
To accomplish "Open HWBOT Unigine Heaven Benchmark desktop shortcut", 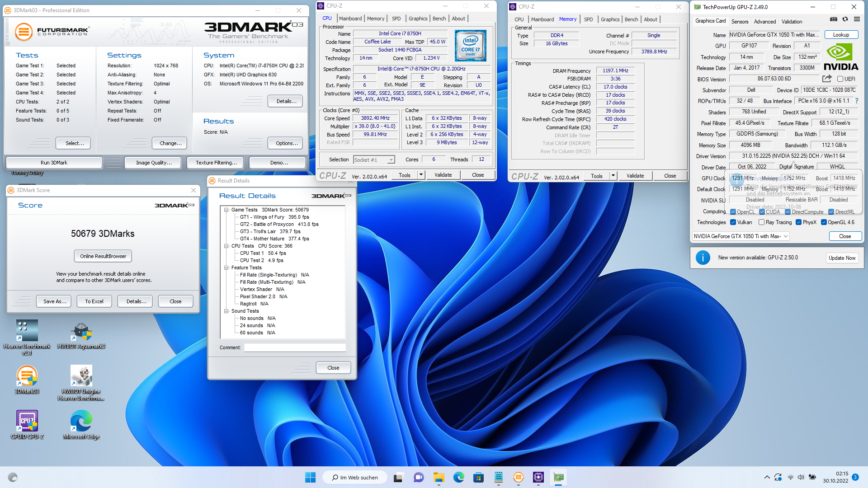I will (x=81, y=383).
